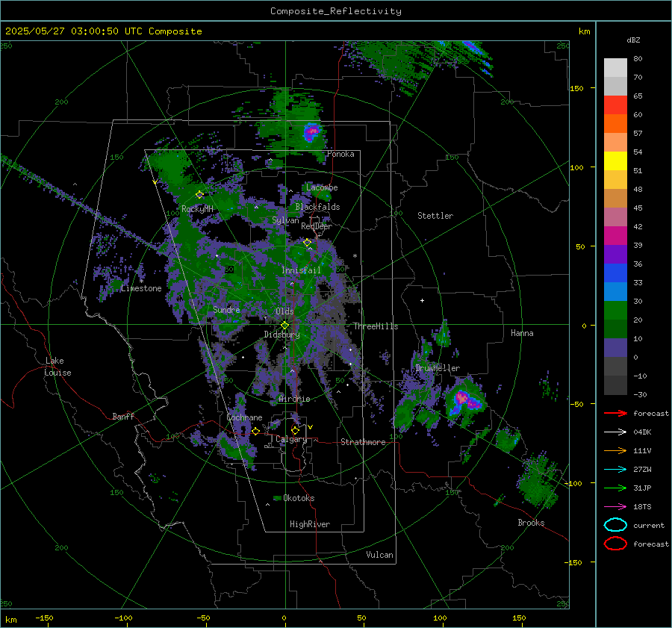Click the orange 111V arrow in legend

tap(615, 450)
